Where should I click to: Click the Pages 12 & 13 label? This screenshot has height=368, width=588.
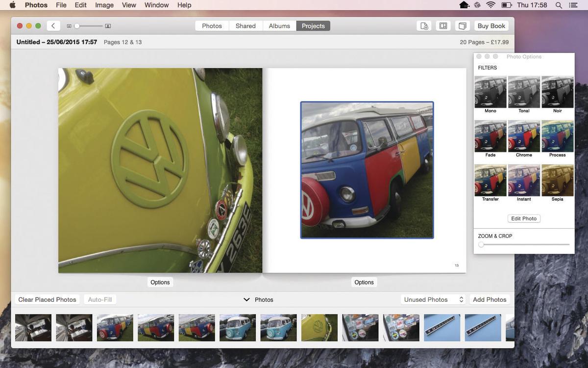pyautogui.click(x=123, y=42)
